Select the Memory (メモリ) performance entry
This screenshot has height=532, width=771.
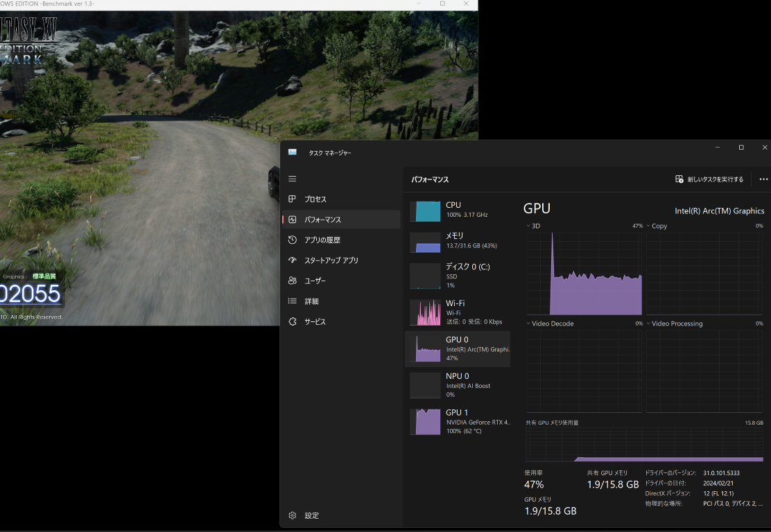458,242
